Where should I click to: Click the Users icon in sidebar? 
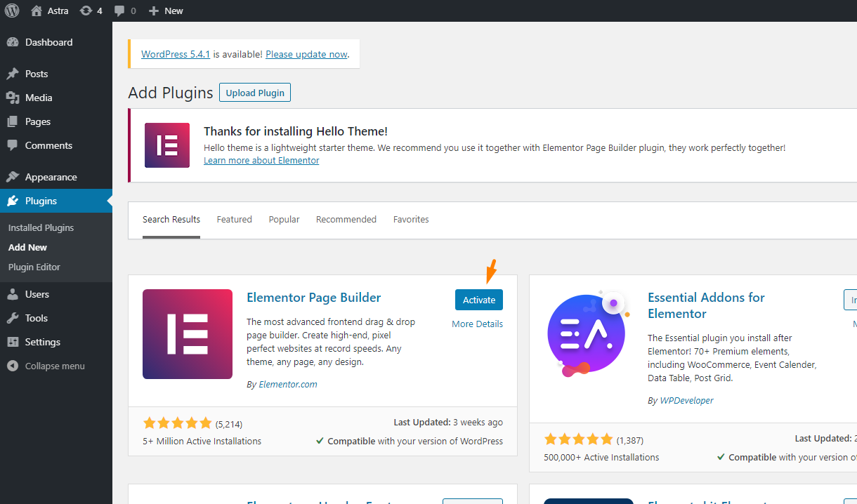click(13, 294)
